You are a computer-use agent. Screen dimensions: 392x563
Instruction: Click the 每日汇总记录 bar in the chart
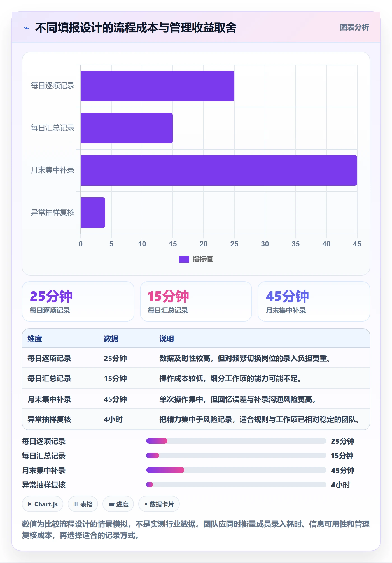(127, 128)
